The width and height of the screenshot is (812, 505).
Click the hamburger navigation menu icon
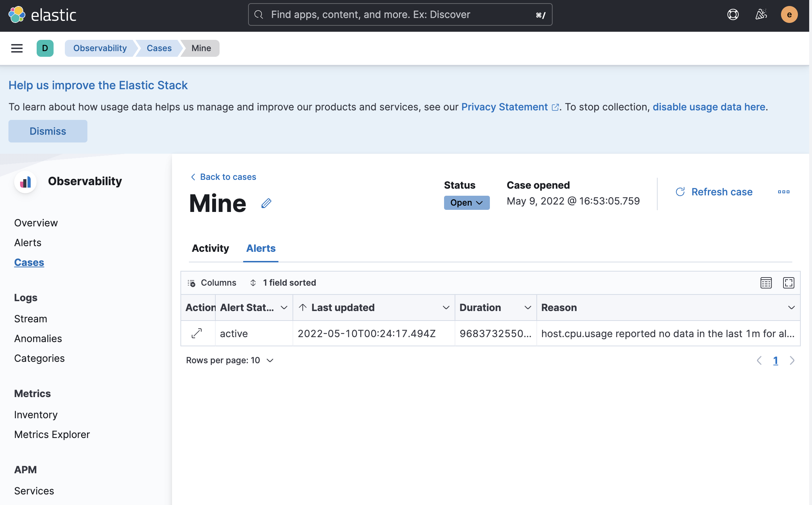coord(17,48)
